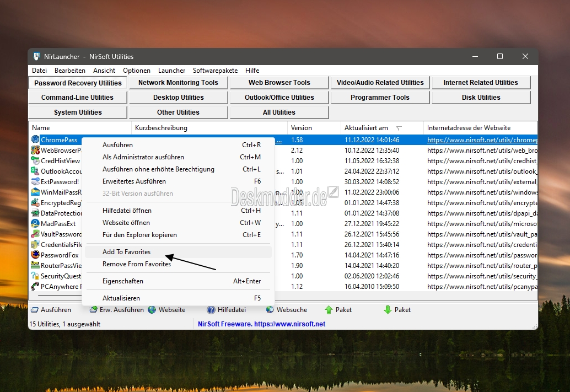Open Programmer Tools group
The width and height of the screenshot is (570, 392).
click(x=380, y=98)
